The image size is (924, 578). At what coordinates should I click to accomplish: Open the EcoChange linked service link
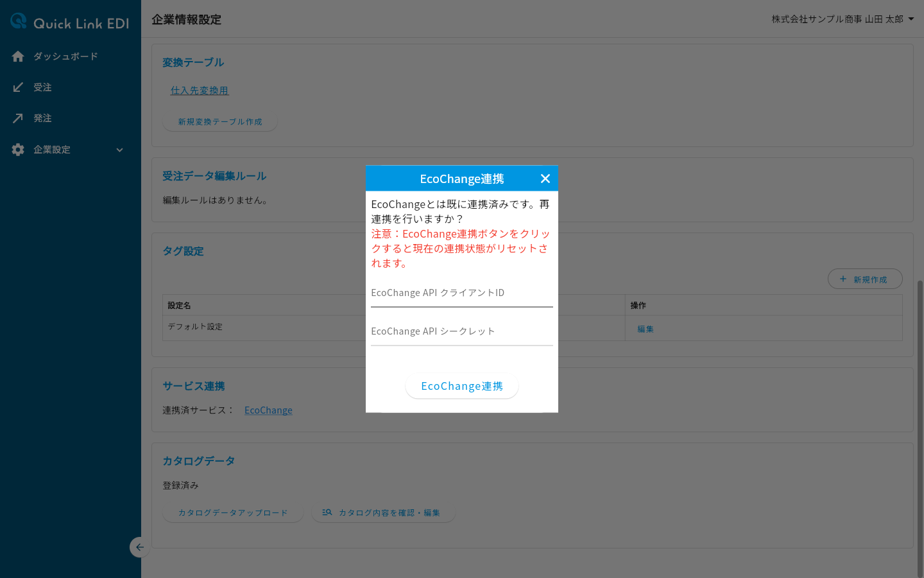click(268, 410)
